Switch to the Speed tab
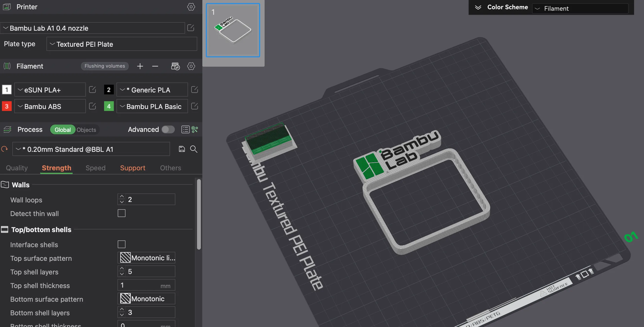Viewport: 644px width, 327px height. pyautogui.click(x=96, y=168)
